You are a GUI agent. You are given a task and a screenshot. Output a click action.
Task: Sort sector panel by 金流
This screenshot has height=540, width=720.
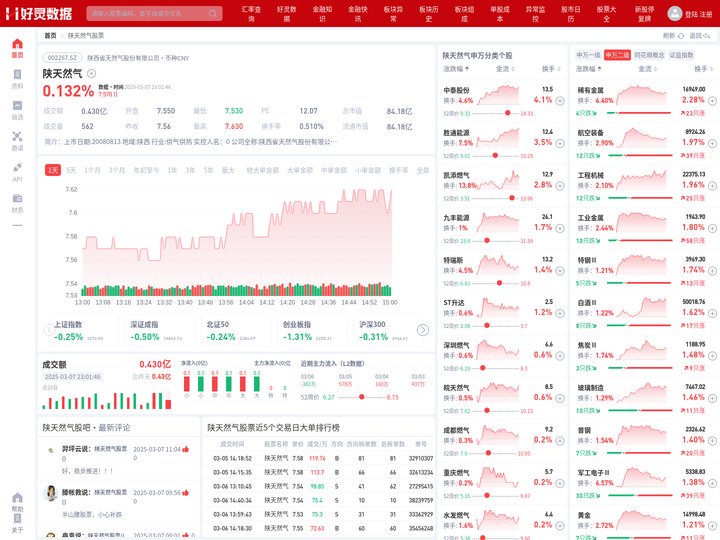tap(647, 69)
